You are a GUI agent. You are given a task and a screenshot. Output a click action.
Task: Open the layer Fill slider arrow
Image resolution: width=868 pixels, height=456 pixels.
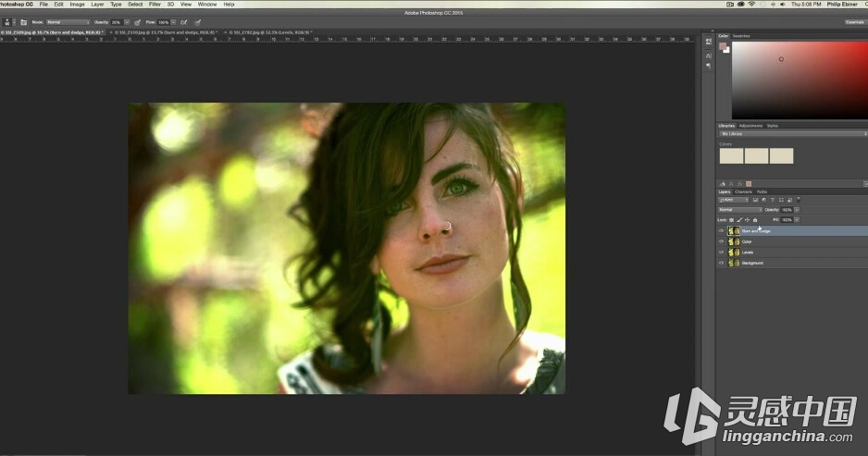pos(797,220)
